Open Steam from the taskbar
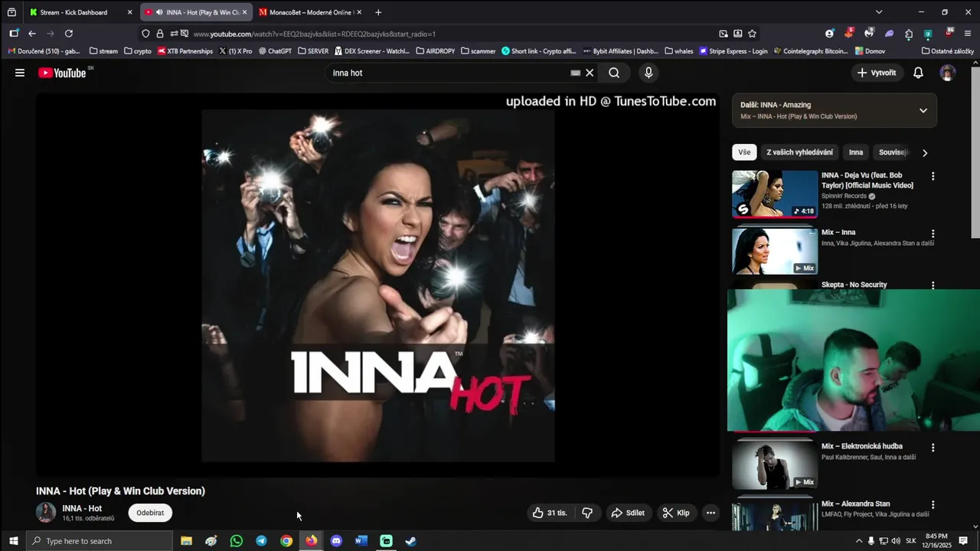The width and height of the screenshot is (980, 551). coord(411,541)
